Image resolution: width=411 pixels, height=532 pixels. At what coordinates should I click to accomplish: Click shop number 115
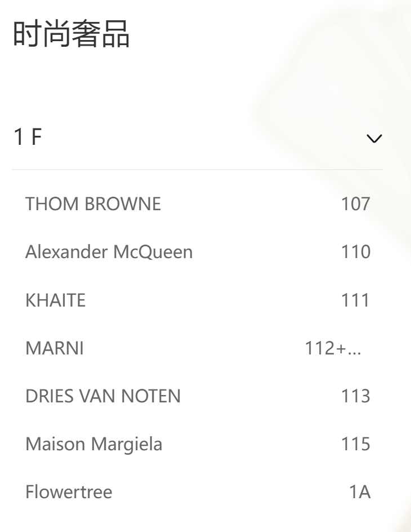coord(355,444)
